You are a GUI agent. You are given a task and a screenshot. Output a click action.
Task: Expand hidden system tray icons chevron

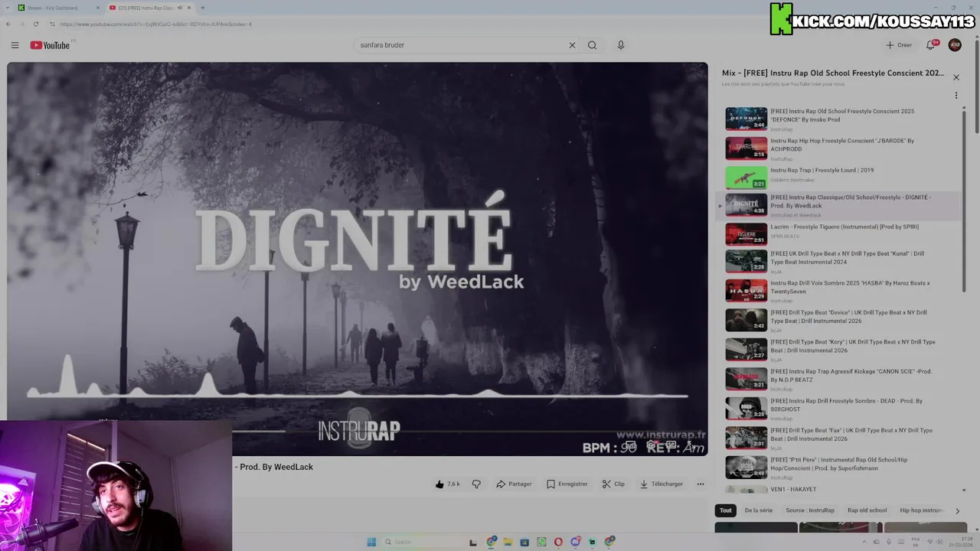[864, 542]
